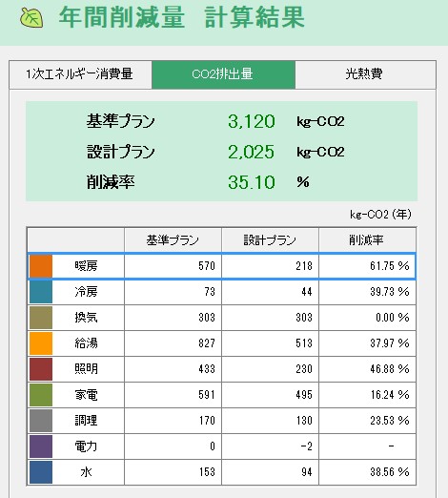This screenshot has width=448, height=498.
Task: Select the 基準プラン column header
Action: coord(173,240)
